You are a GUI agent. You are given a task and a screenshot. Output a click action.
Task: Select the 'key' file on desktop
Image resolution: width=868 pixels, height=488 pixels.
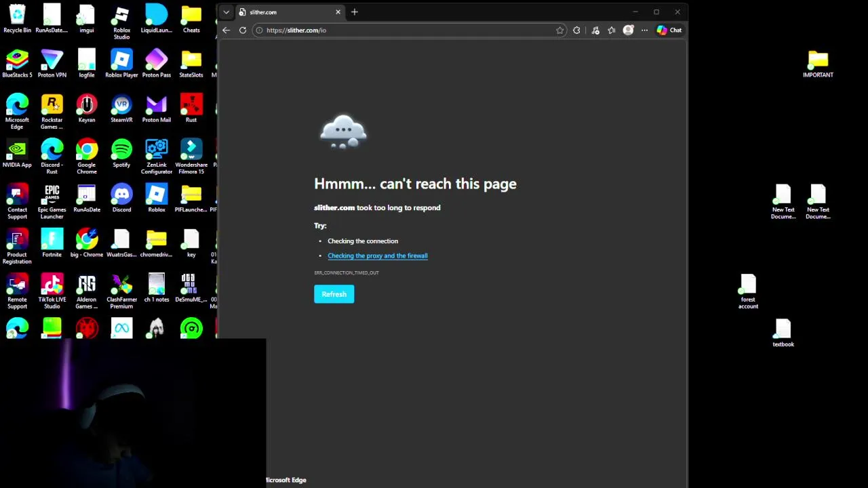191,243
